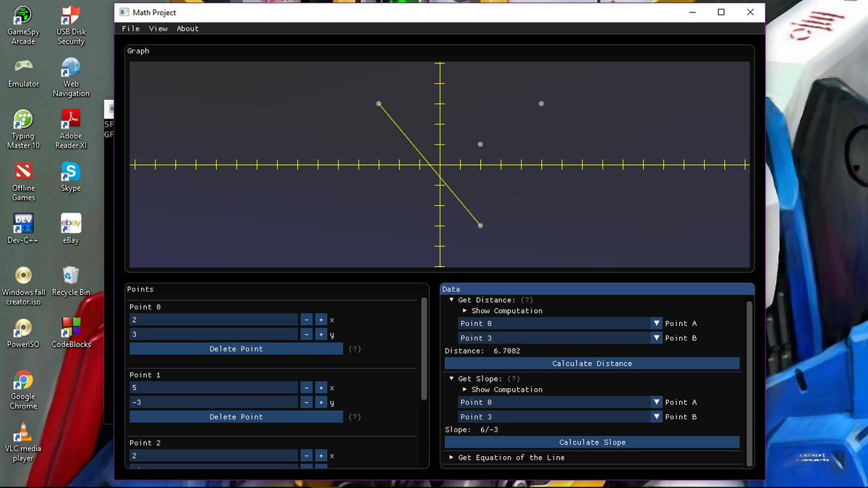Open Dev-C++ desktop shortcut
Image resolution: width=868 pixels, height=488 pixels.
[23, 228]
